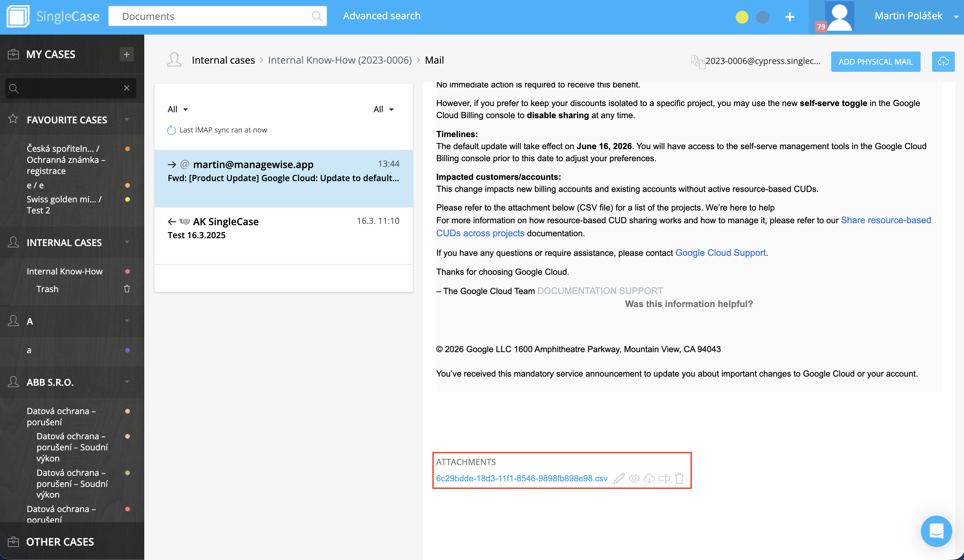
Task: Click the cloud upload button beside Add Physical Mail
Action: (943, 62)
